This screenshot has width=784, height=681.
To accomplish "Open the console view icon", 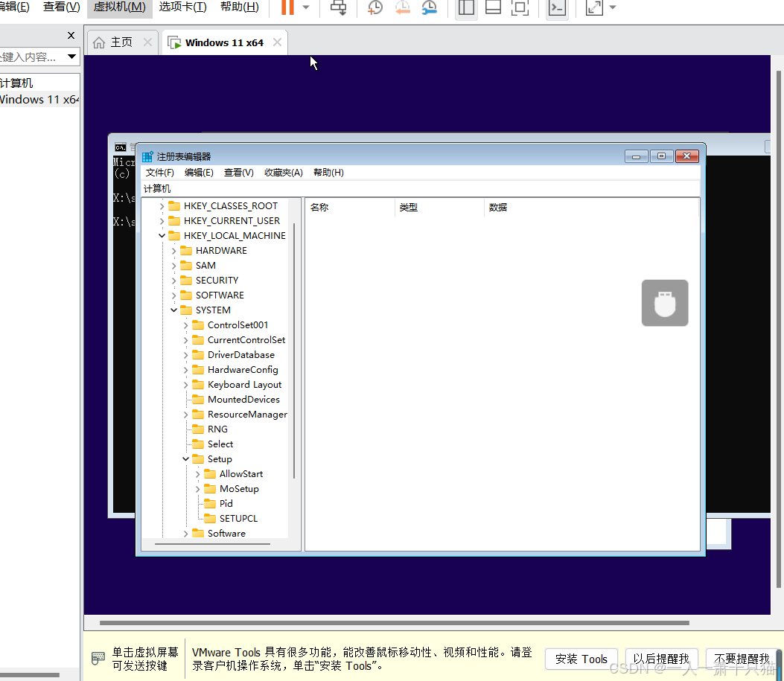I will pos(557,7).
